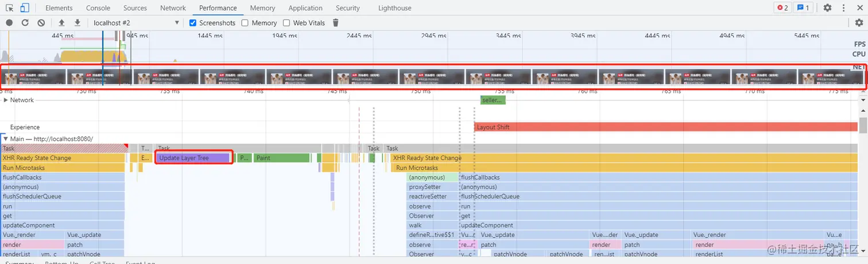The width and height of the screenshot is (868, 264).
Task: Clear the recording with the clear icon
Action: click(x=41, y=23)
